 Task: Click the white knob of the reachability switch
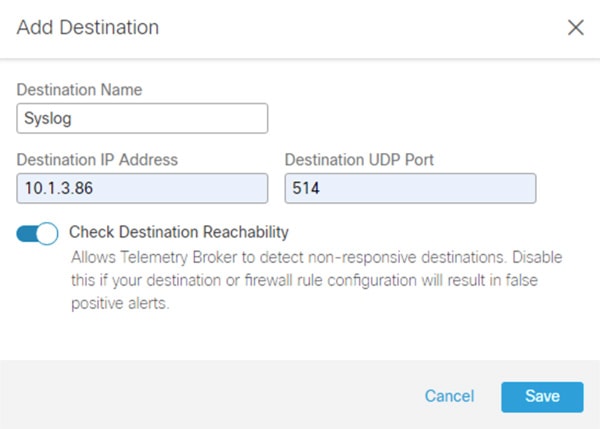click(x=47, y=233)
